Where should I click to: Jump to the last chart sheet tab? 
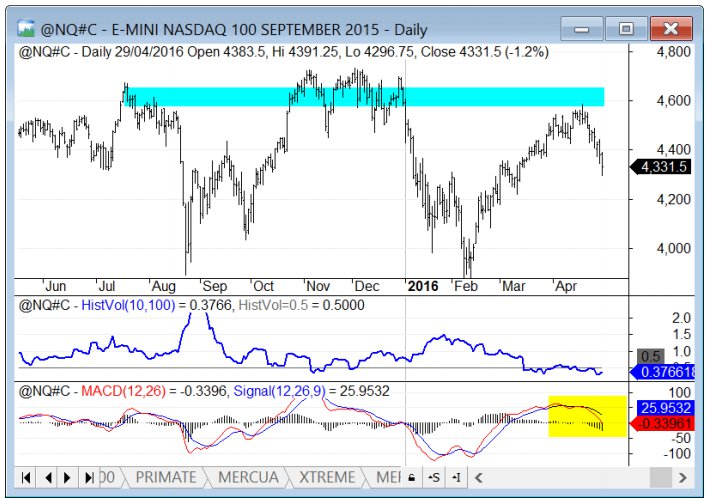89,477
